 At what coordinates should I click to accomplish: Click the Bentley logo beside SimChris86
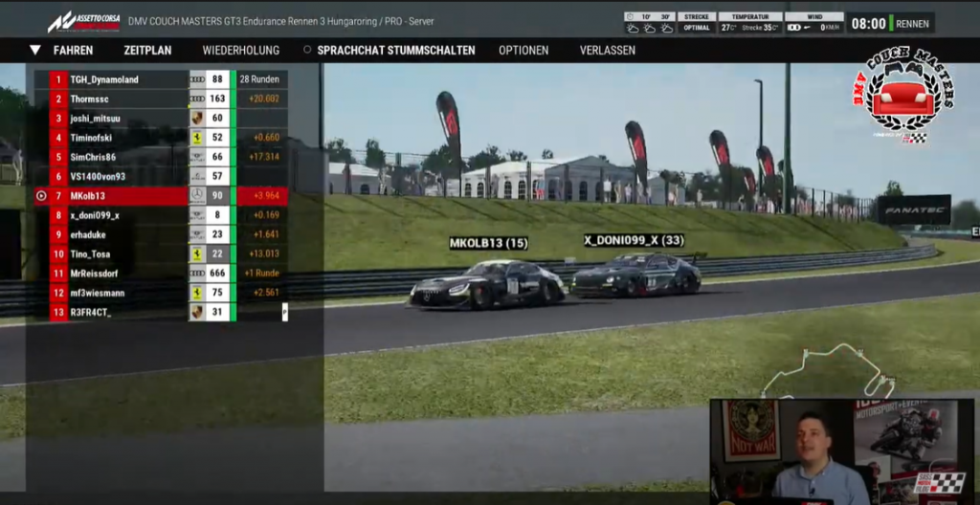point(197,157)
